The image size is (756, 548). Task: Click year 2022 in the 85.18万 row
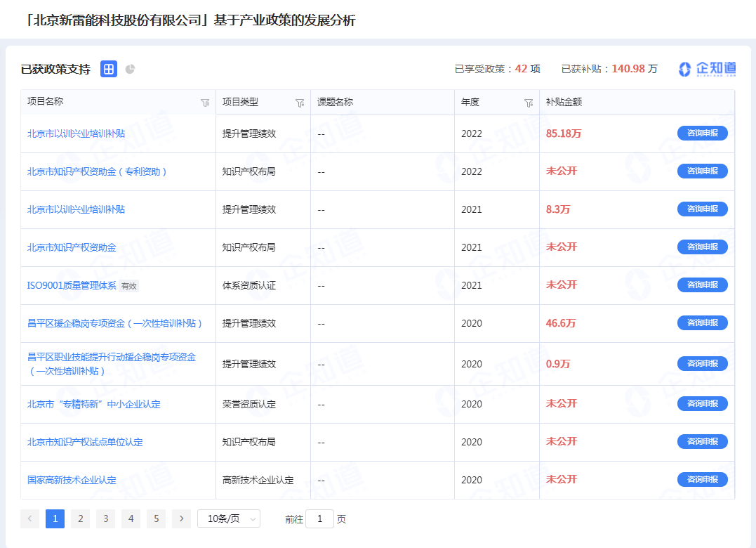click(x=472, y=133)
